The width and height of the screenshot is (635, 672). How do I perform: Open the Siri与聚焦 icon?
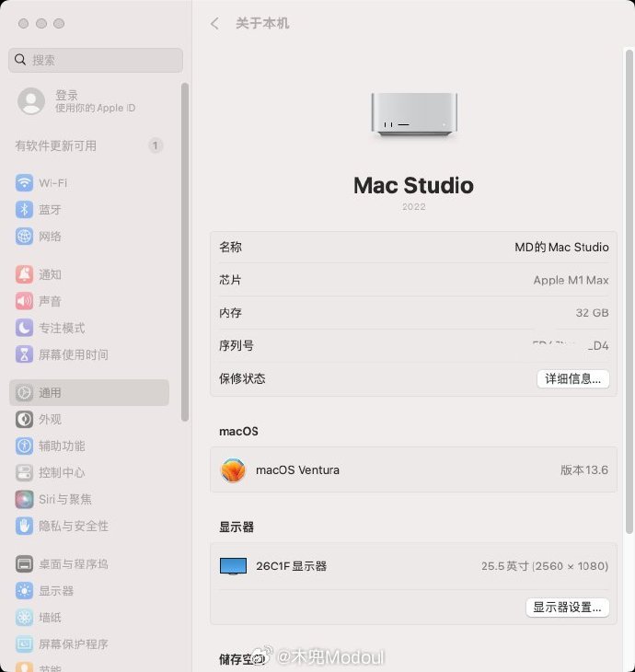click(x=25, y=499)
